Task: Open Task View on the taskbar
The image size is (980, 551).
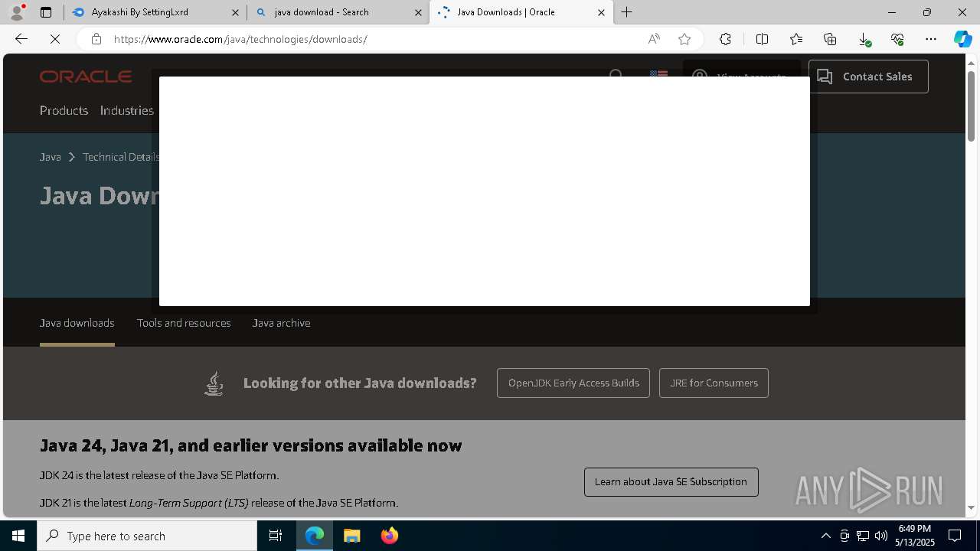Action: [x=276, y=536]
